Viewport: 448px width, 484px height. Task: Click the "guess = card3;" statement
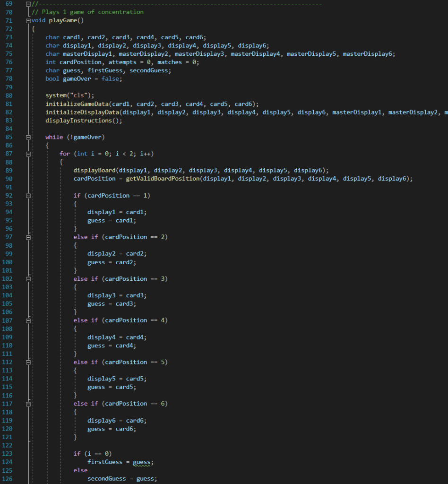tap(112, 304)
